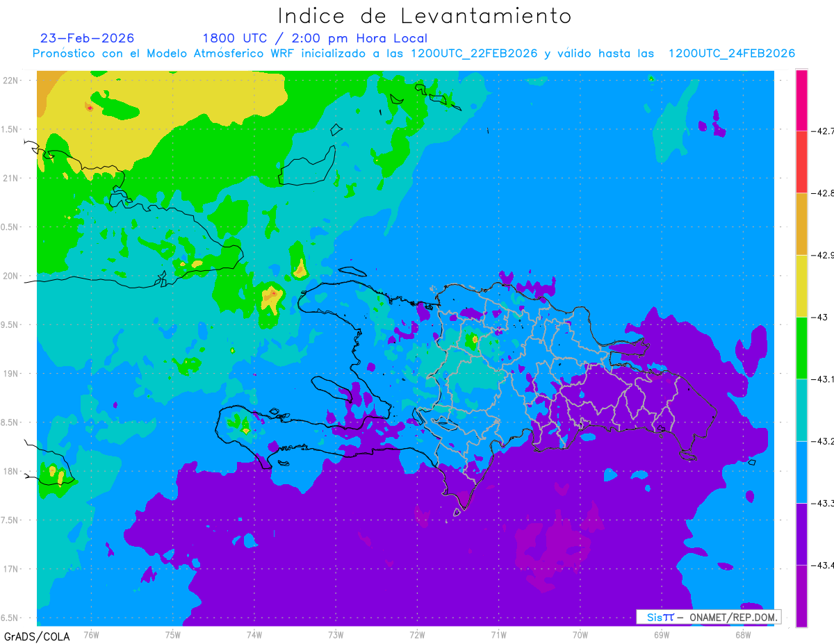Select the yellow legend swatch above -43
This screenshot has height=644, width=834.
pos(801,286)
